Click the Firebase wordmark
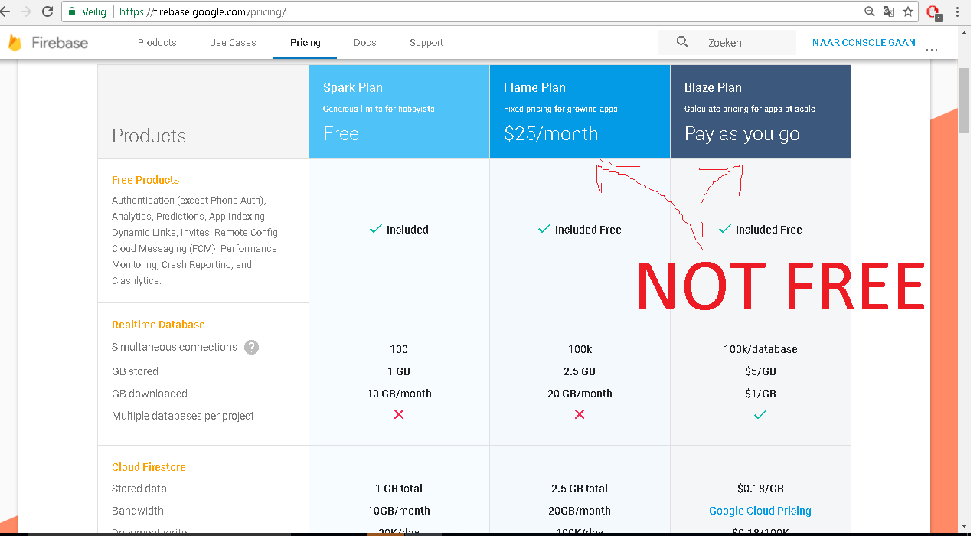The width and height of the screenshot is (980, 536). pos(60,43)
